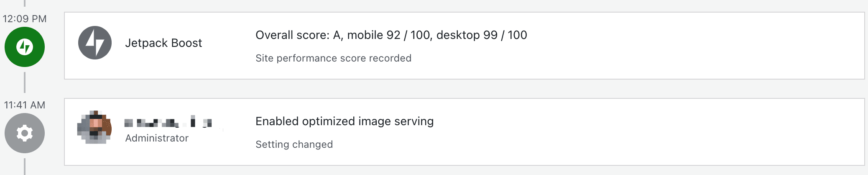868x175 pixels.
Task: Click timeline connector between the two events
Action: click(25, 82)
